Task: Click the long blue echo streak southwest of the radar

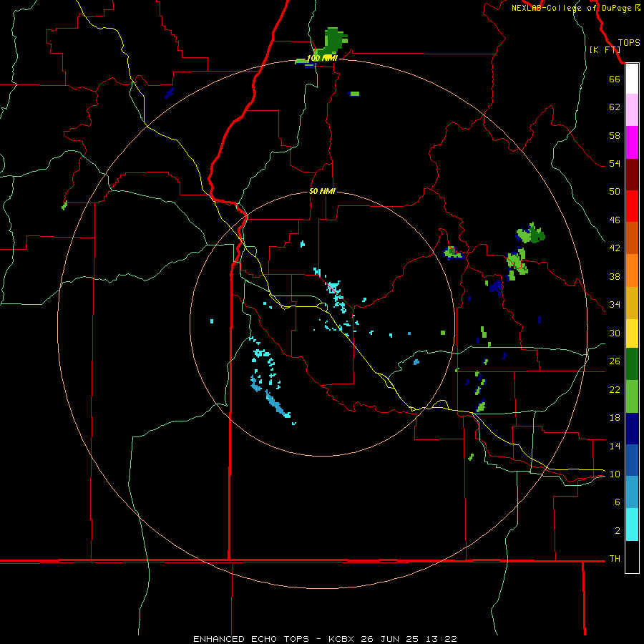Action: 277,404
